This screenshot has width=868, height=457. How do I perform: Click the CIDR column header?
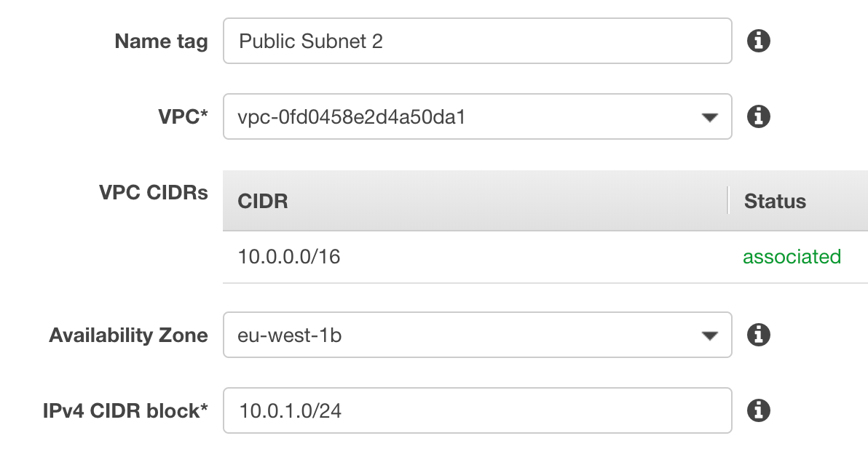263,201
